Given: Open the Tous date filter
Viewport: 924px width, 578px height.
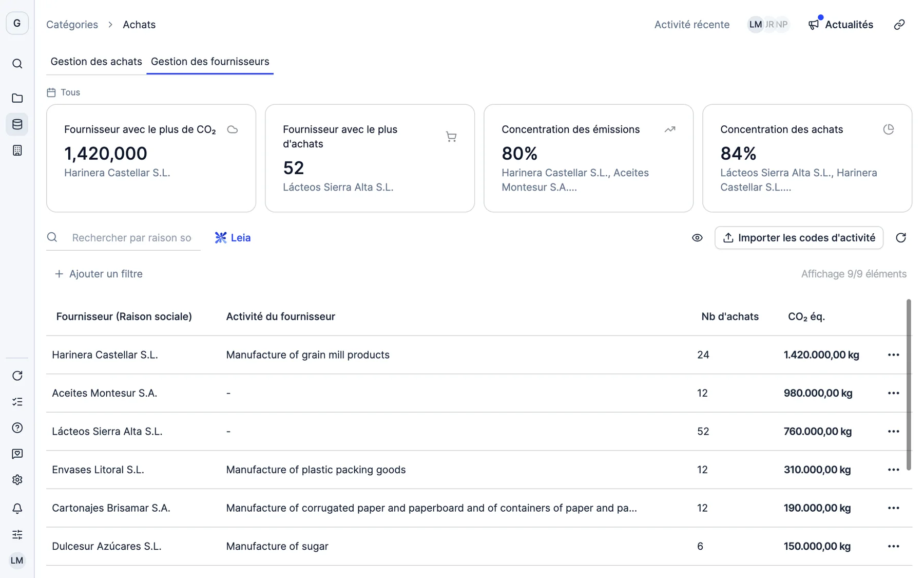Looking at the screenshot, I should click(x=64, y=92).
